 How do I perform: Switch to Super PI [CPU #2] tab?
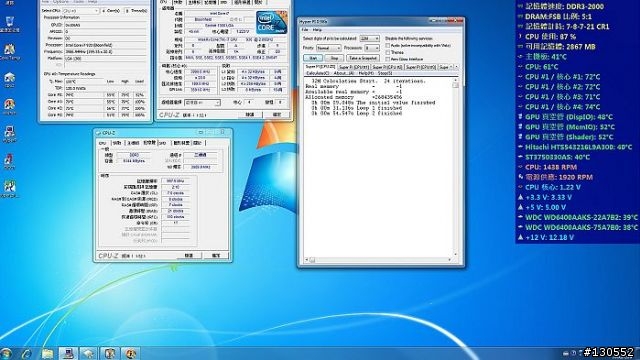pos(387,67)
